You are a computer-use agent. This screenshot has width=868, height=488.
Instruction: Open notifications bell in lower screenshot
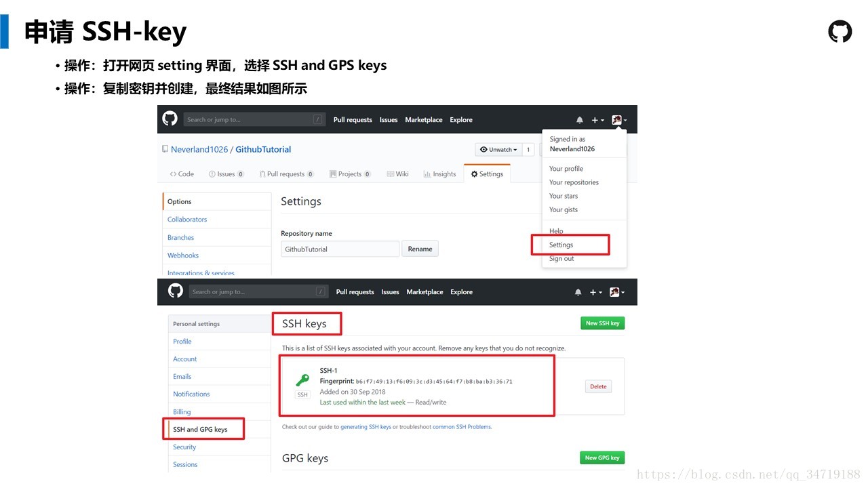578,292
